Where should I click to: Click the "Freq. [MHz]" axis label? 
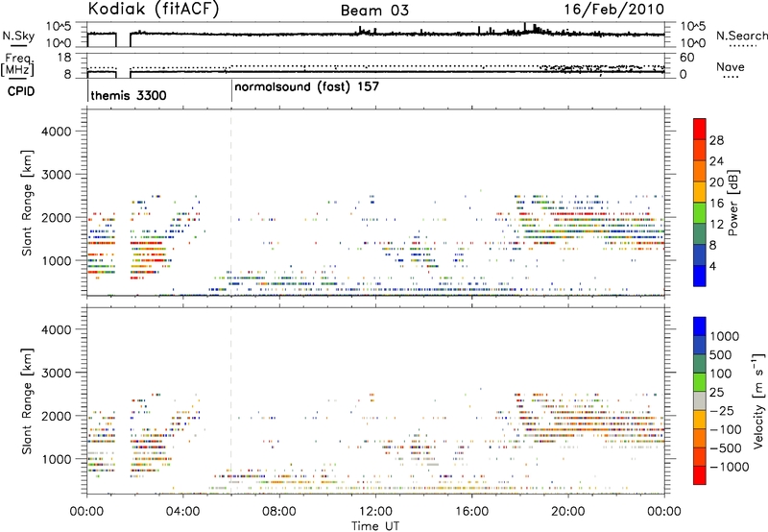(18, 65)
